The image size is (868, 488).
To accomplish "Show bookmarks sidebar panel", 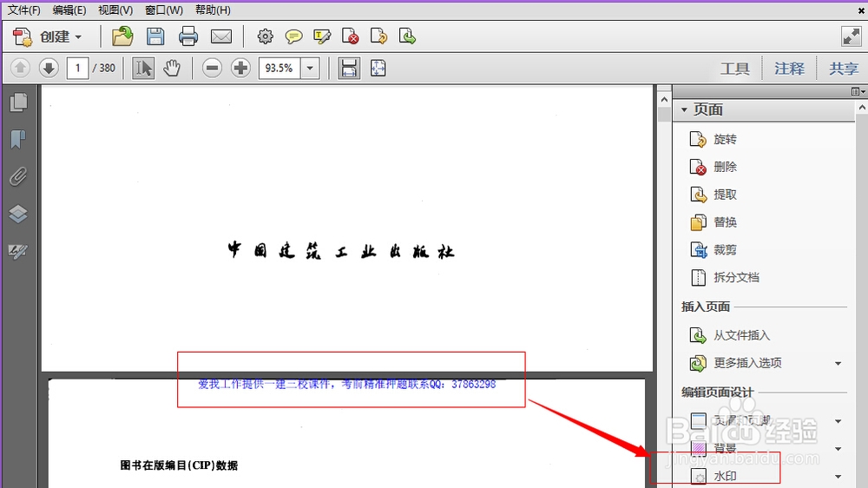I will [18, 139].
